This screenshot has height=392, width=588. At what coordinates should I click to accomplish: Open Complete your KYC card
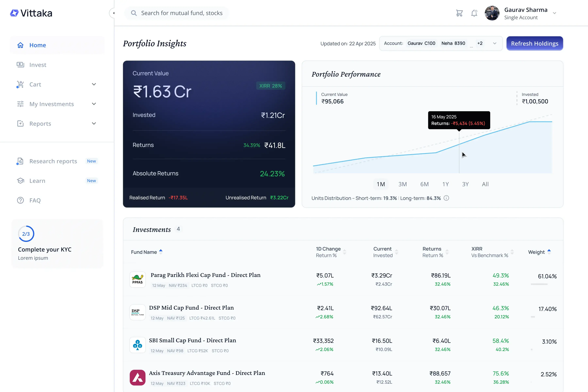pyautogui.click(x=57, y=244)
